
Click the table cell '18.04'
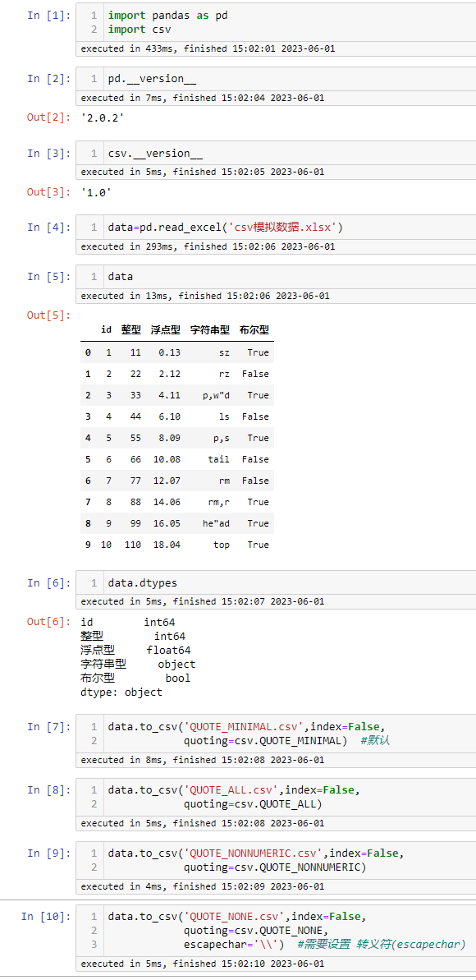pos(167,545)
